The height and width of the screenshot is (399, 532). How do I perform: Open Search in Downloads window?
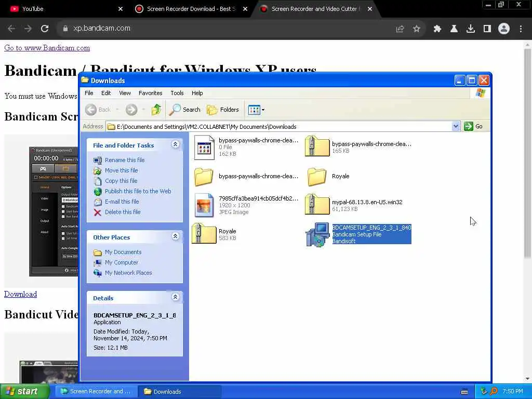pyautogui.click(x=184, y=110)
